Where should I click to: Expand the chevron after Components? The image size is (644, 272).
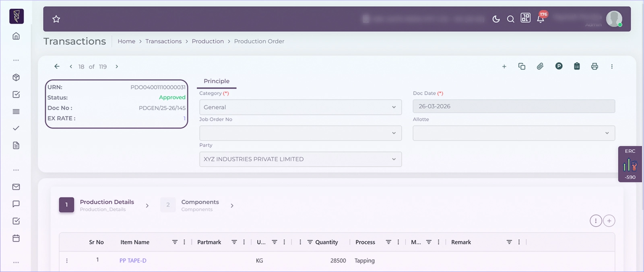point(232,206)
